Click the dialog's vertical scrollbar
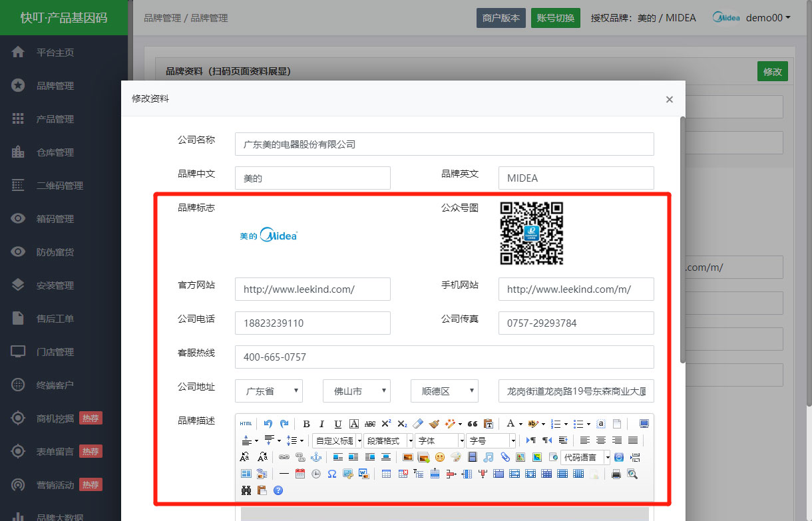The image size is (812, 521). point(682,240)
